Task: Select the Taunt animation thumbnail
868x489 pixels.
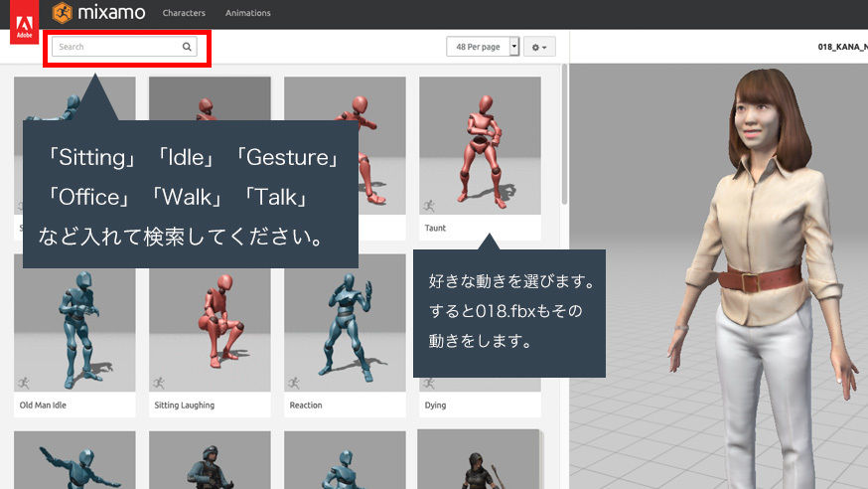Action: pos(480,146)
